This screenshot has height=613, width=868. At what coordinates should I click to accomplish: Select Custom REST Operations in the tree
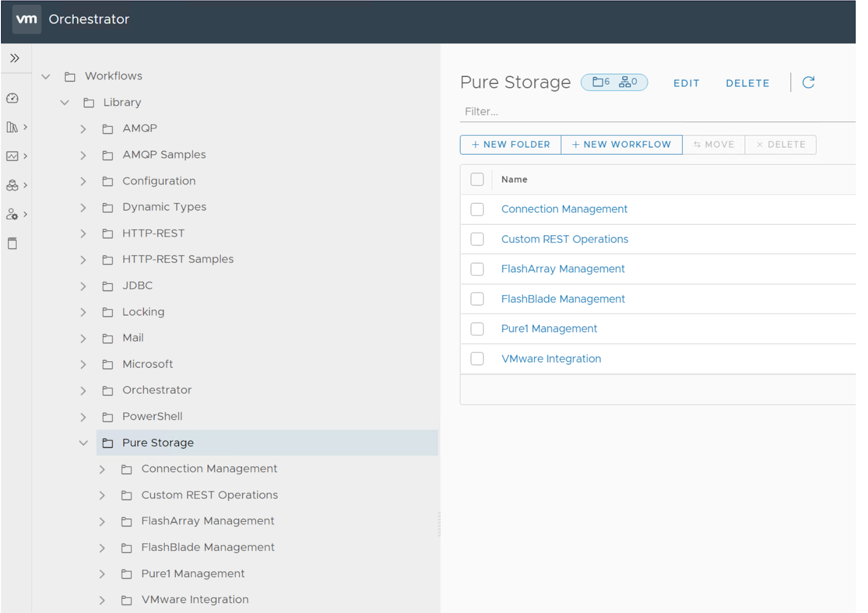209,495
